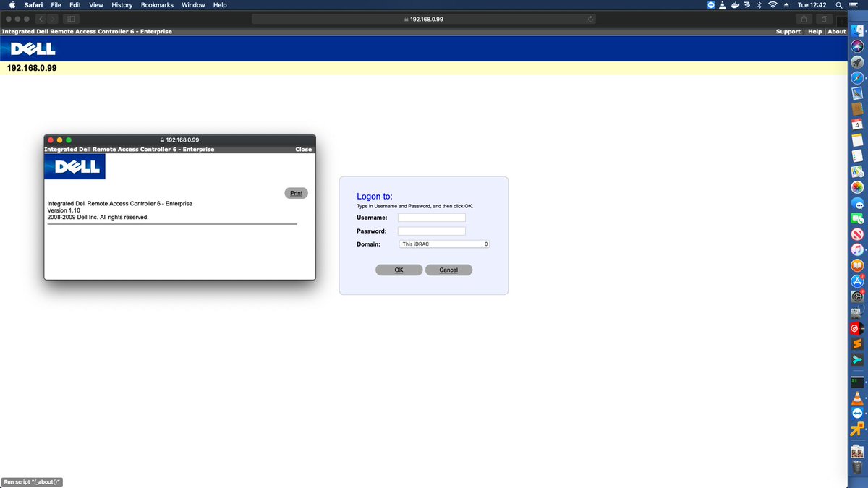Open App Store icon in Dock
Viewport: 868px width, 488px height.
pyautogui.click(x=857, y=281)
